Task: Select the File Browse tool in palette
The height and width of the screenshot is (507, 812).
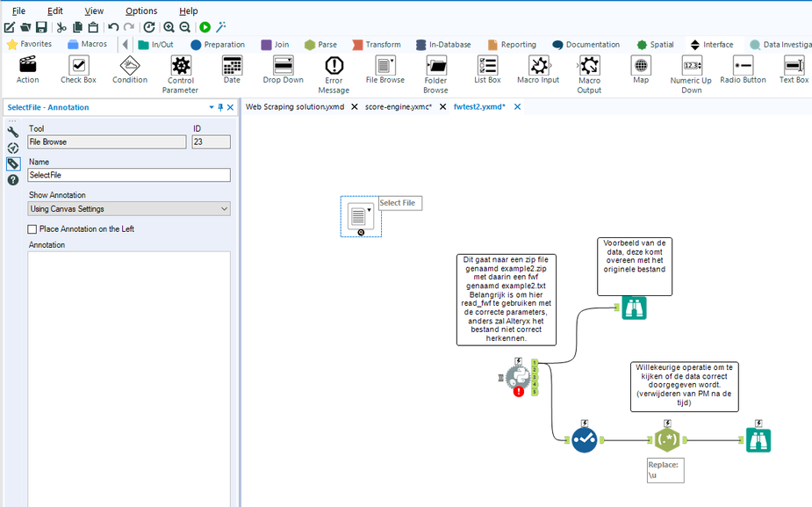Action: (x=385, y=70)
